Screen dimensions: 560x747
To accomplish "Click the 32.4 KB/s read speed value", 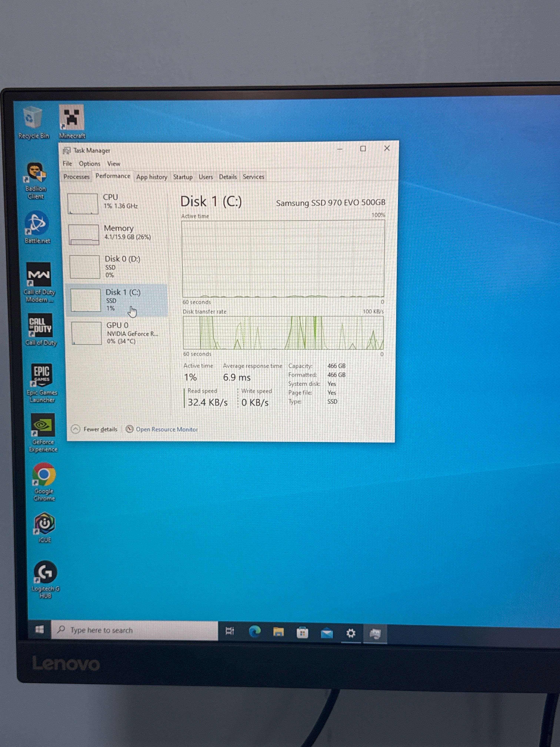I will click(x=208, y=402).
